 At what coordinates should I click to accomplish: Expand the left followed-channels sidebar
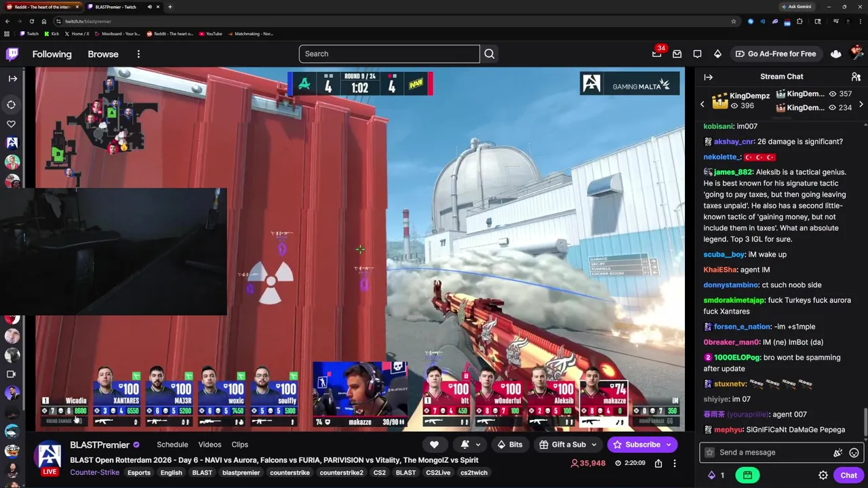click(x=12, y=78)
